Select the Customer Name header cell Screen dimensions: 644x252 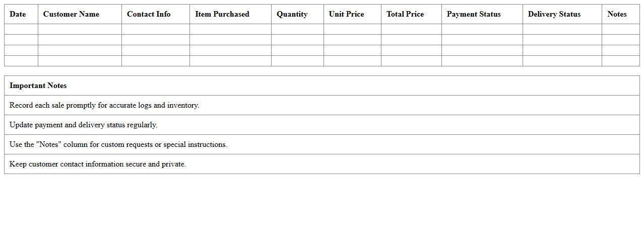point(71,14)
